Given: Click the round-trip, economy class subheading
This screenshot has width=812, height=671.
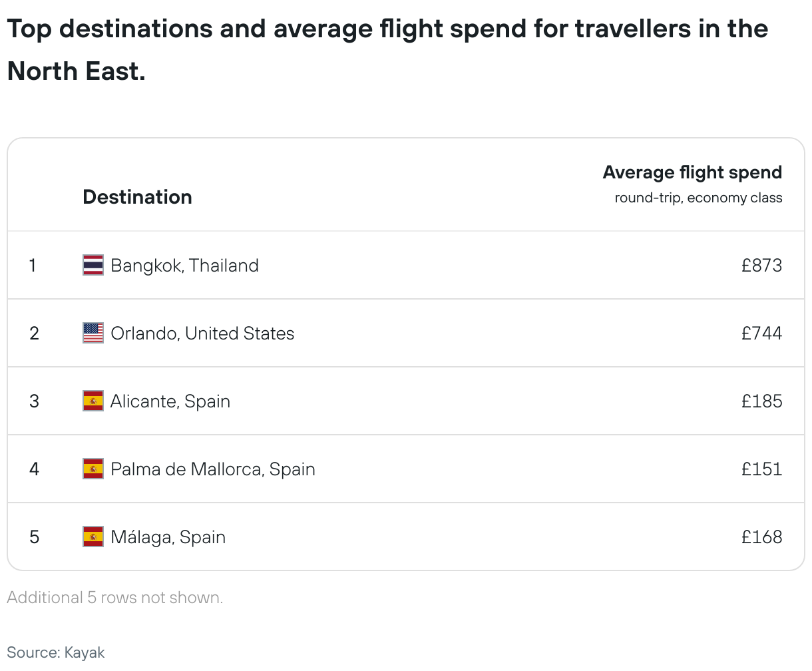Looking at the screenshot, I should 698,198.
